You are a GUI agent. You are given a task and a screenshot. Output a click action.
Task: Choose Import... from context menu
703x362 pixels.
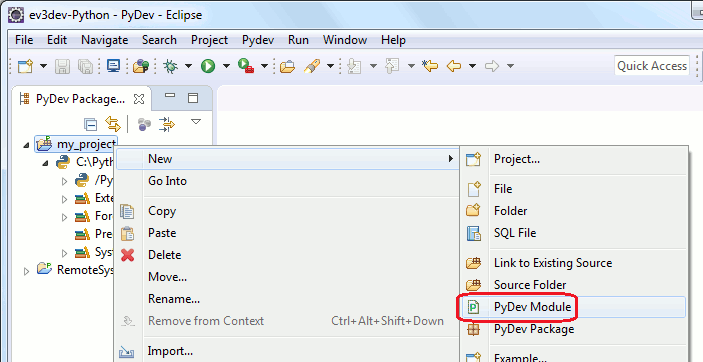point(287,351)
